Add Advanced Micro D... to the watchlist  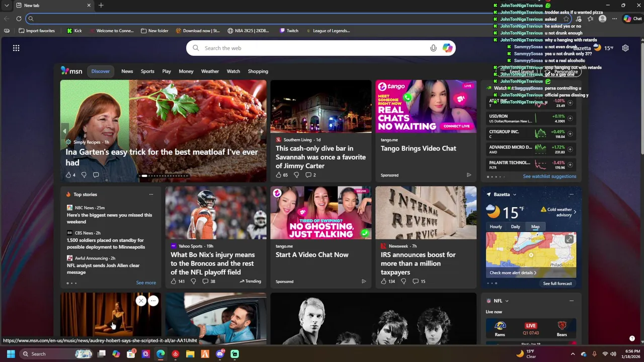(570, 149)
